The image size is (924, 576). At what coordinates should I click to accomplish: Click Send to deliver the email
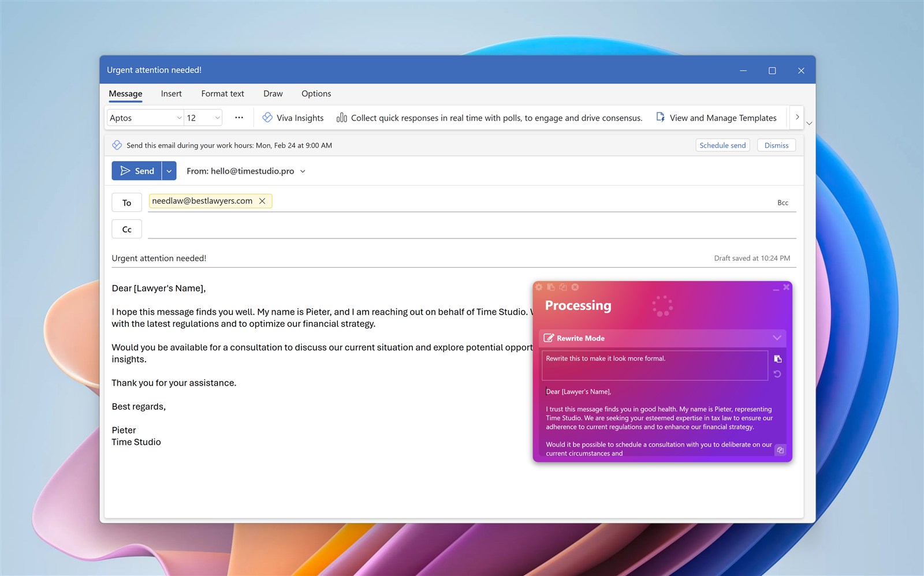[139, 171]
